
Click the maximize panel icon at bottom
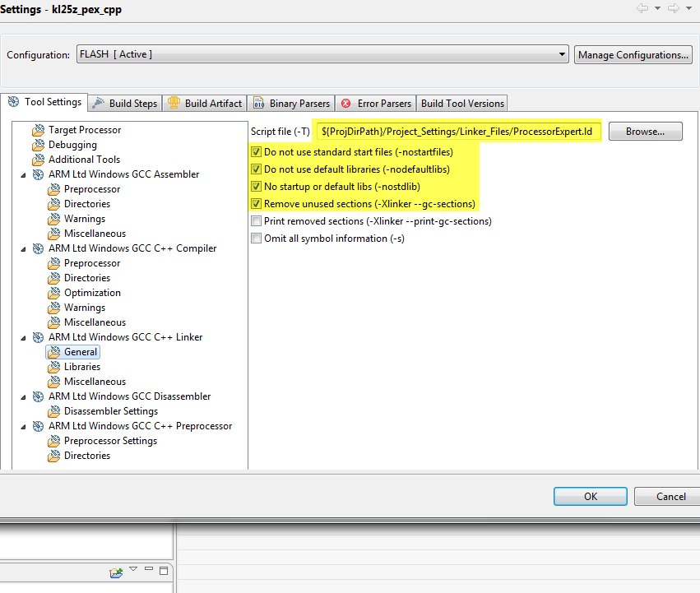pyautogui.click(x=163, y=570)
